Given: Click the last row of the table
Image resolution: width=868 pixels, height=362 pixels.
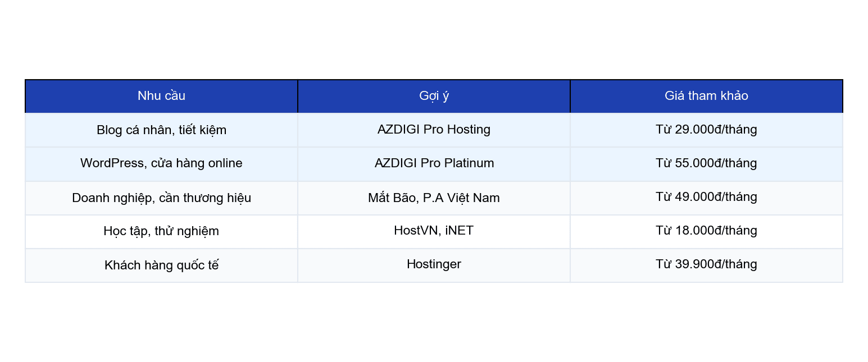Looking at the screenshot, I should 433,264.
